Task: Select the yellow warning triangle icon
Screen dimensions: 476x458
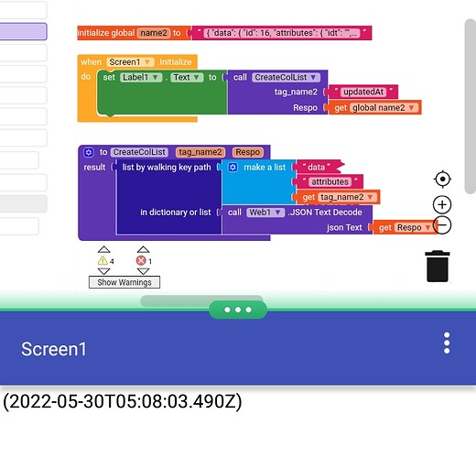Action: click(103, 261)
